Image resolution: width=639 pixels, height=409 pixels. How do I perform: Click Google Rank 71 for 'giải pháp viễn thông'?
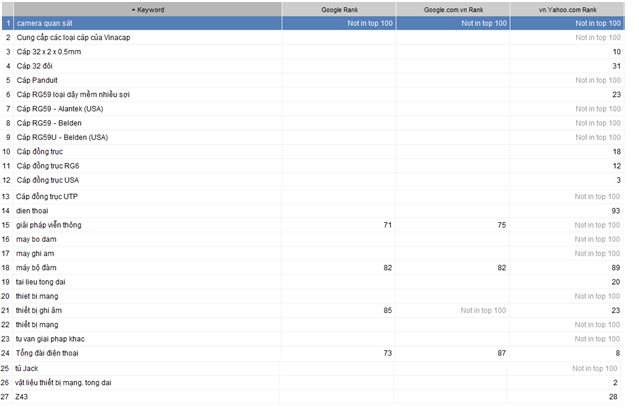click(x=387, y=225)
